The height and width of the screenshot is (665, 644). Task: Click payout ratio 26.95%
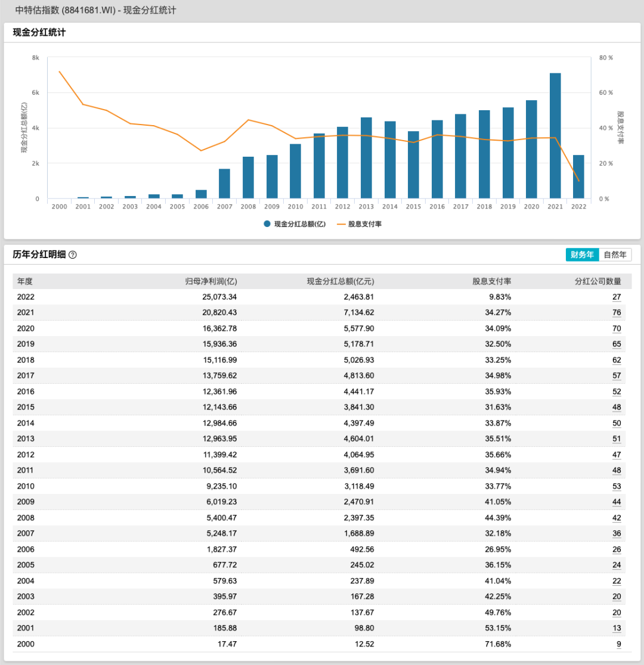498,549
